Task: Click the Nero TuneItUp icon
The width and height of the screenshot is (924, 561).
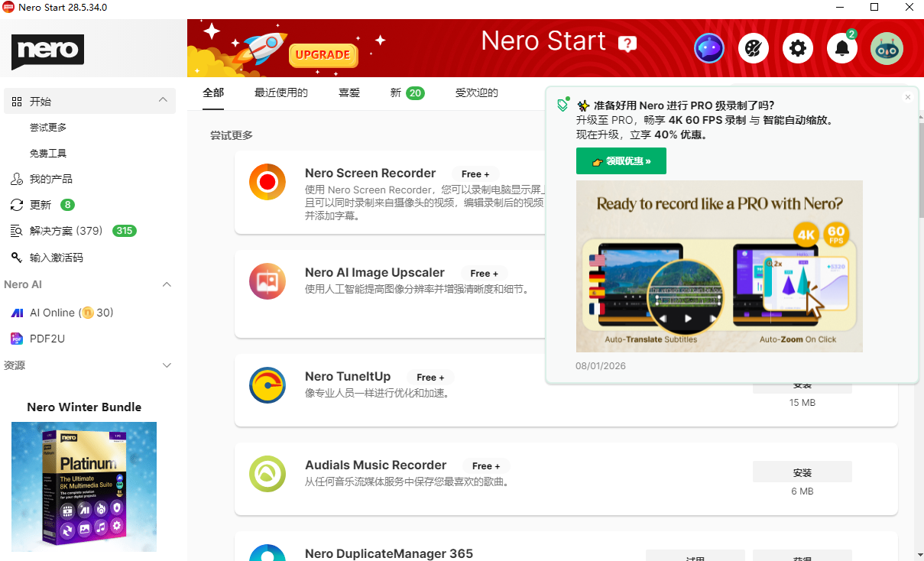Action: pyautogui.click(x=267, y=385)
